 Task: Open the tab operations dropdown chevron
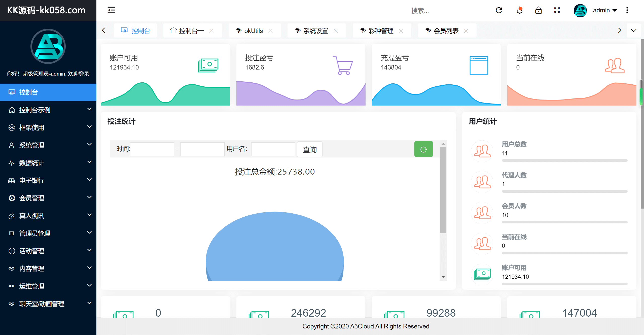pyautogui.click(x=634, y=30)
